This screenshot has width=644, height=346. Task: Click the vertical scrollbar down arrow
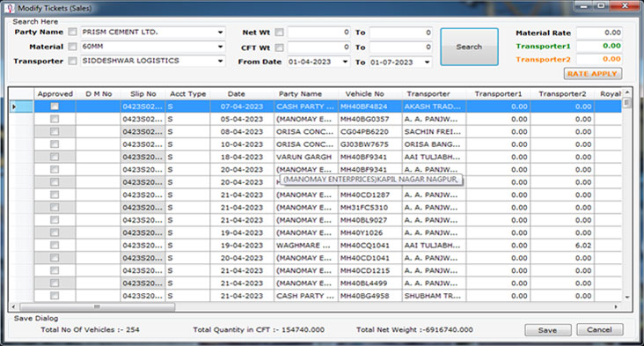(x=627, y=297)
